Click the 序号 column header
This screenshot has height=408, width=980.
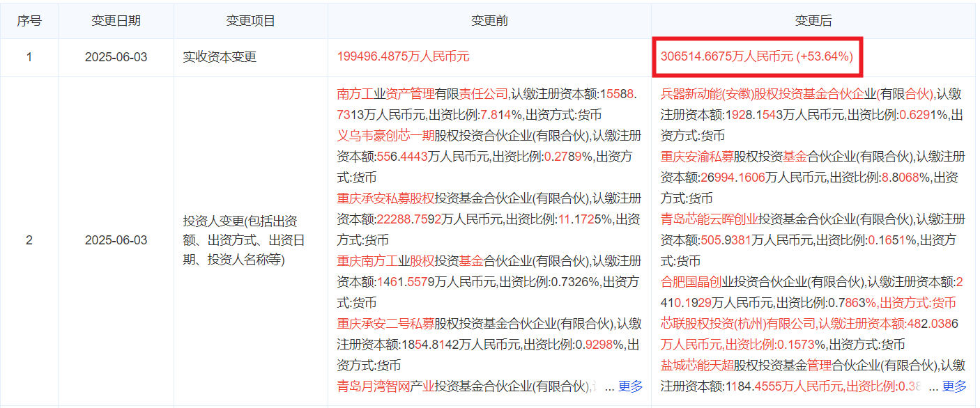(29, 21)
